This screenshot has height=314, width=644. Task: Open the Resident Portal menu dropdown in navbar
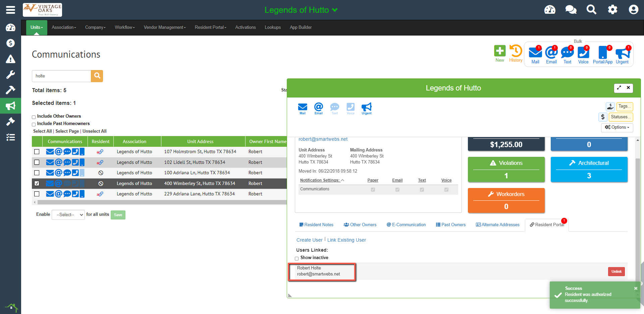210,27
